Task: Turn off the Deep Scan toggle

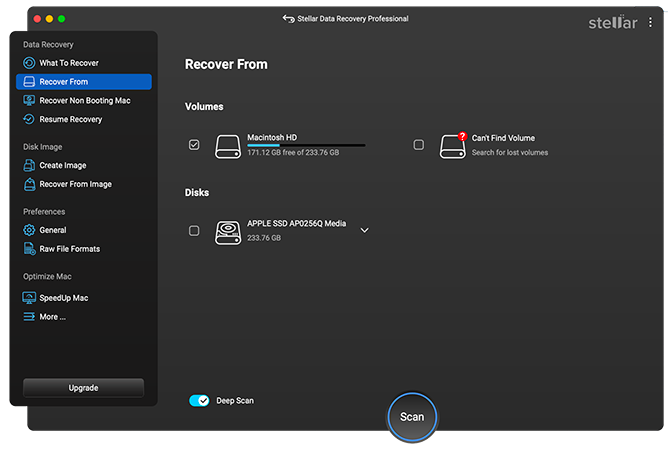Action: (199, 401)
